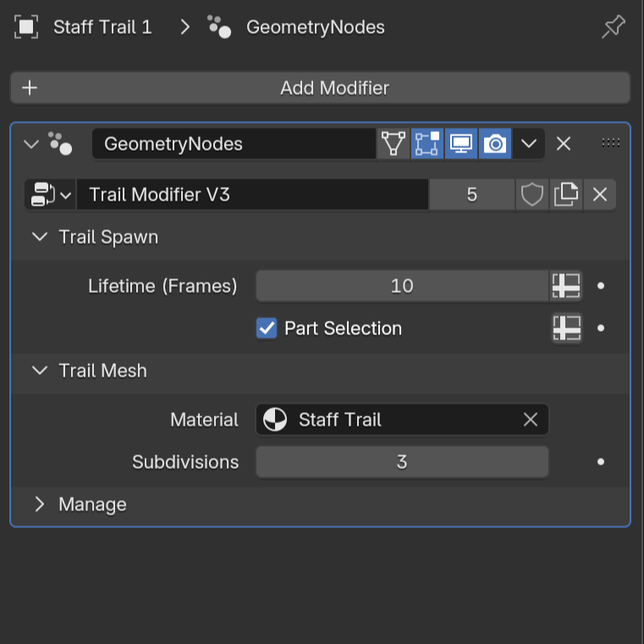Click the Part Selection attribute toggle icon
Viewport: 644px width, 644px height.
pos(566,328)
